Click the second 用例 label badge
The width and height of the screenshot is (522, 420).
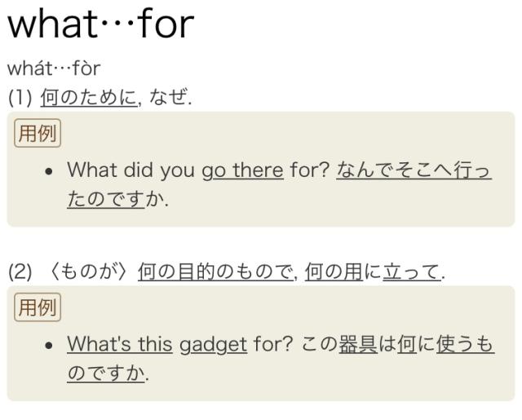(x=38, y=307)
